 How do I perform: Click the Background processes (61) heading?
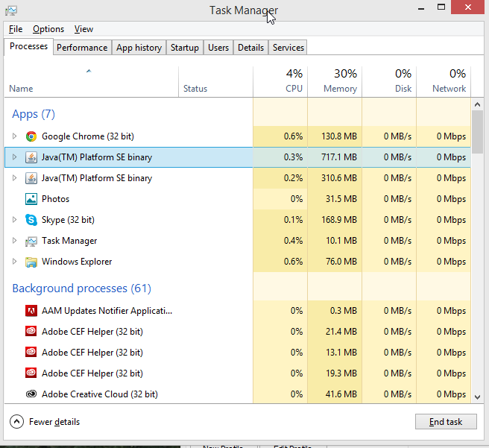pos(82,288)
